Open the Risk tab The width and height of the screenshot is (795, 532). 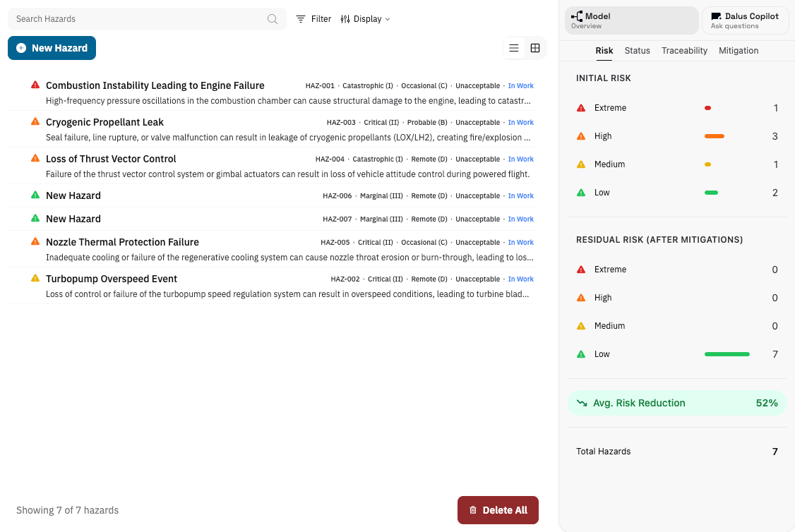(604, 51)
